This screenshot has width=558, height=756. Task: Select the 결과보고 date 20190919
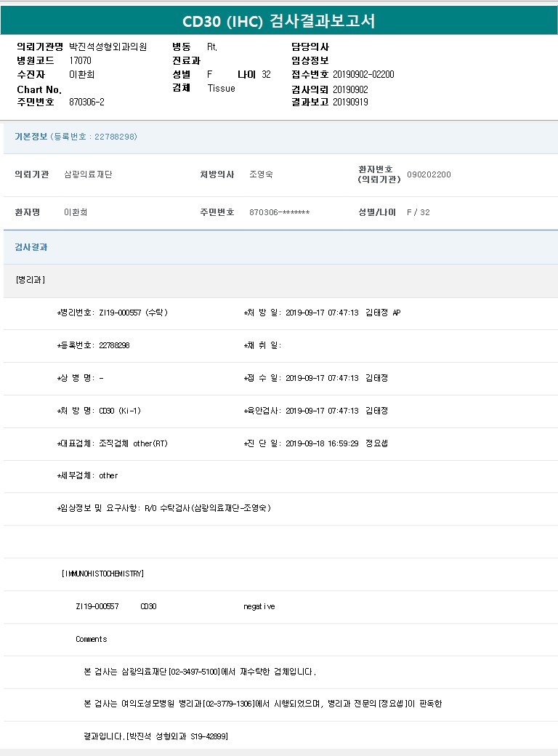350,102
